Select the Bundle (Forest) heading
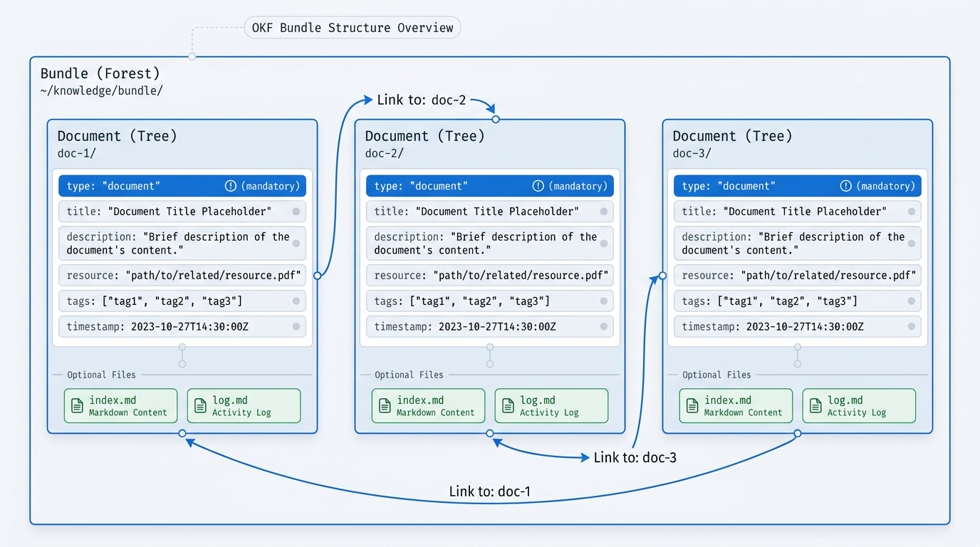Image resolution: width=980 pixels, height=547 pixels. pyautogui.click(x=100, y=73)
